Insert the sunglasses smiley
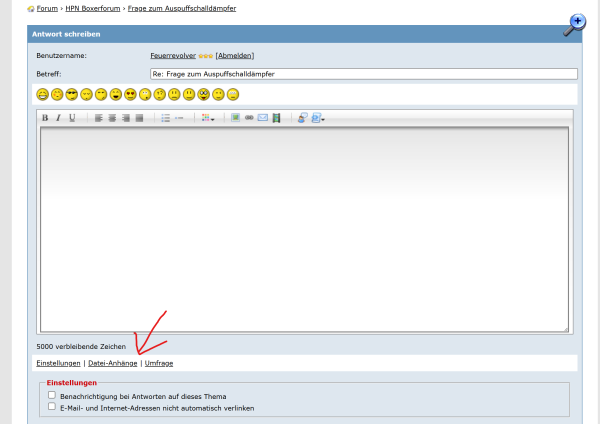The width and height of the screenshot is (600, 424). click(x=72, y=95)
